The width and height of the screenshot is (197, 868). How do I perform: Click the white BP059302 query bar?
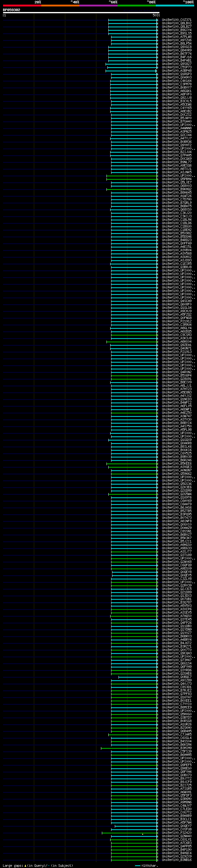[81, 13]
